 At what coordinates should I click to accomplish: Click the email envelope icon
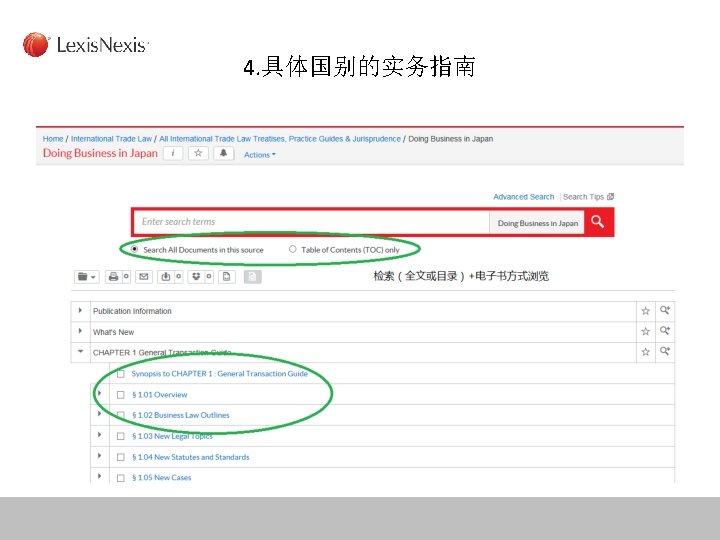(144, 276)
